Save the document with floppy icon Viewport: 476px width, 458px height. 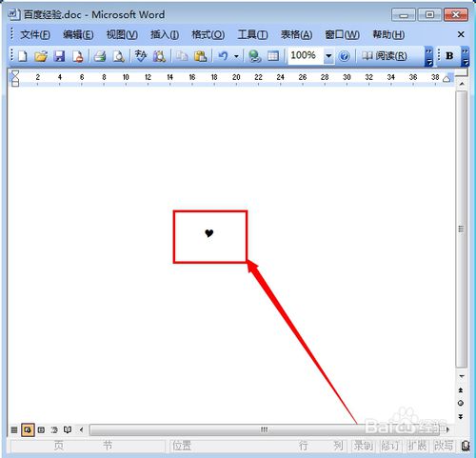click(x=59, y=56)
